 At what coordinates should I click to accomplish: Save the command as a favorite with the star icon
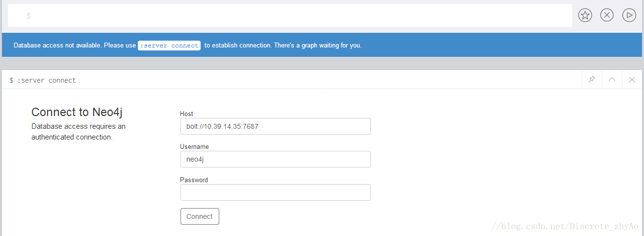[585, 15]
